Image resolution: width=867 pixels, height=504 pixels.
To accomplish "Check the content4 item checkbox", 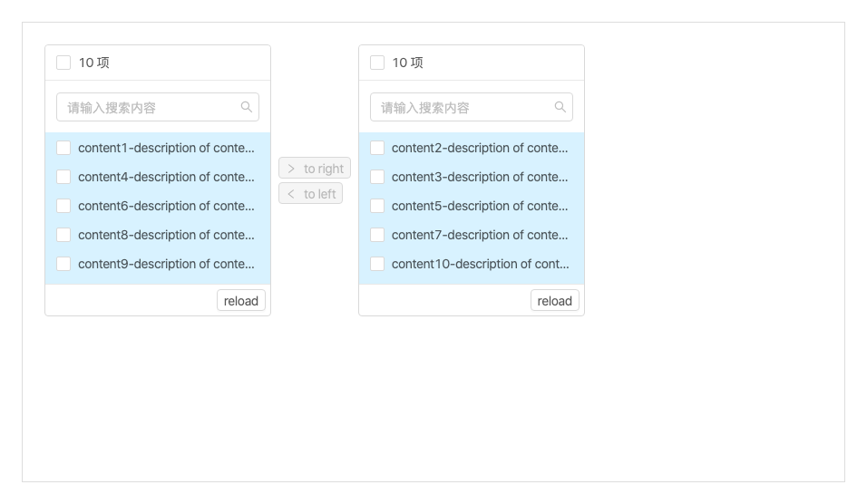I will (x=63, y=177).
